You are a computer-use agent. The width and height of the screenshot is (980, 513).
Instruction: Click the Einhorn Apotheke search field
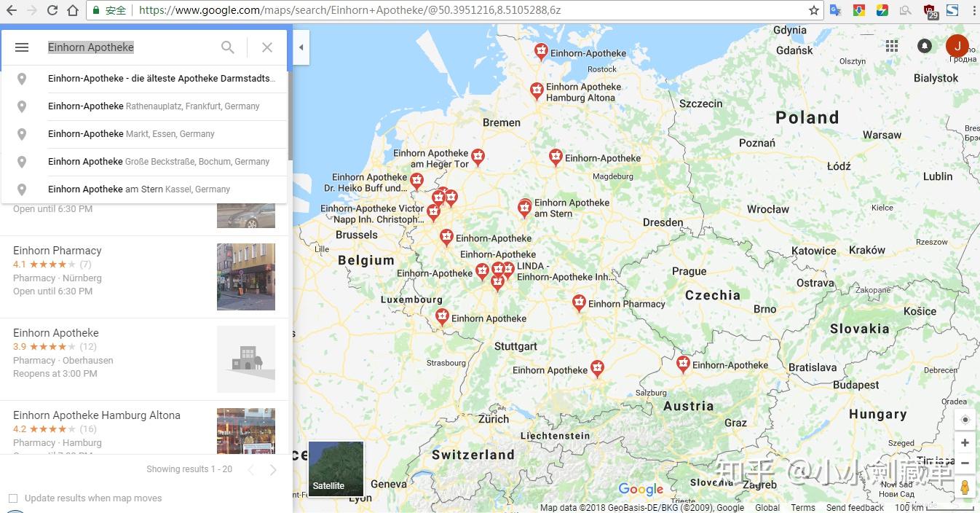pos(127,47)
